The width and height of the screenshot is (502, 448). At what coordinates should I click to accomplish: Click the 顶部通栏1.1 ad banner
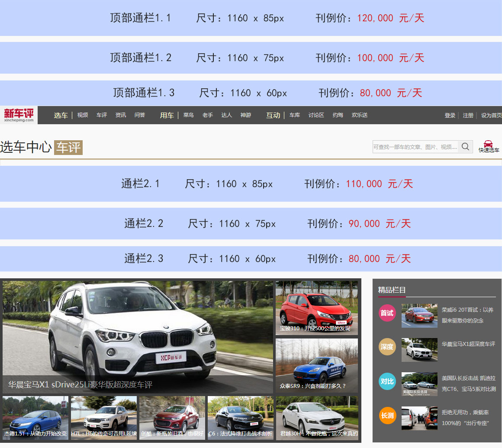pos(251,18)
